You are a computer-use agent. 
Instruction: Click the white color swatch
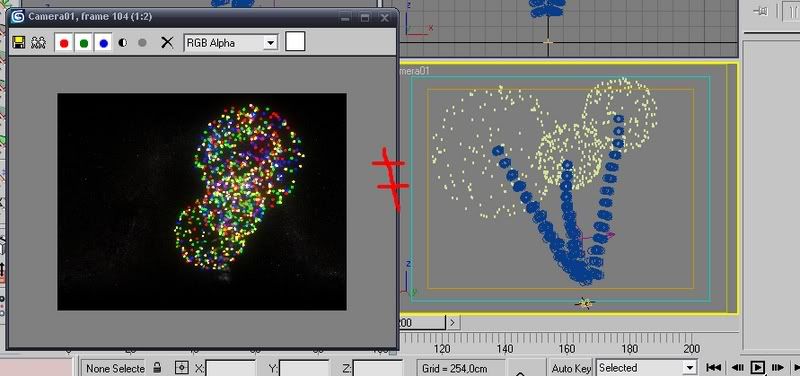[x=295, y=41]
